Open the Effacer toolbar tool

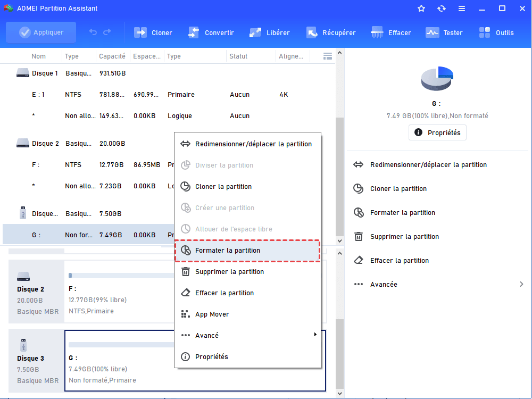391,32
